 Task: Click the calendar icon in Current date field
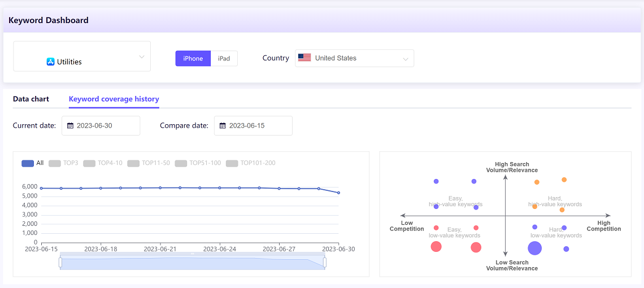70,126
